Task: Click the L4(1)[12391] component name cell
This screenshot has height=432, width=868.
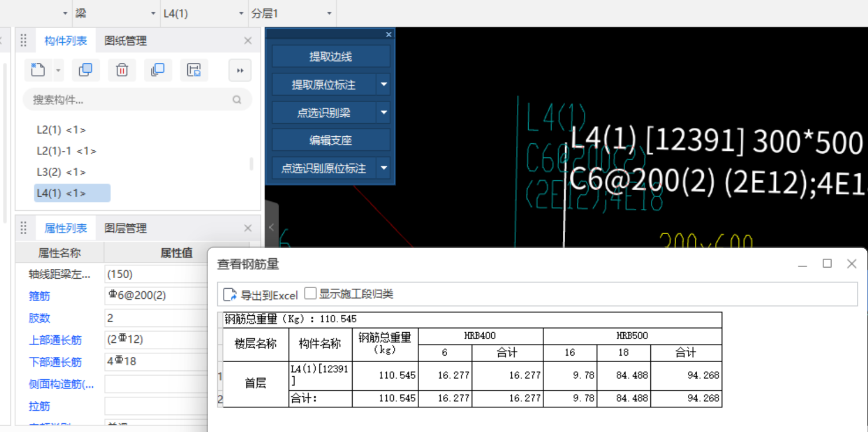Action: [320, 375]
